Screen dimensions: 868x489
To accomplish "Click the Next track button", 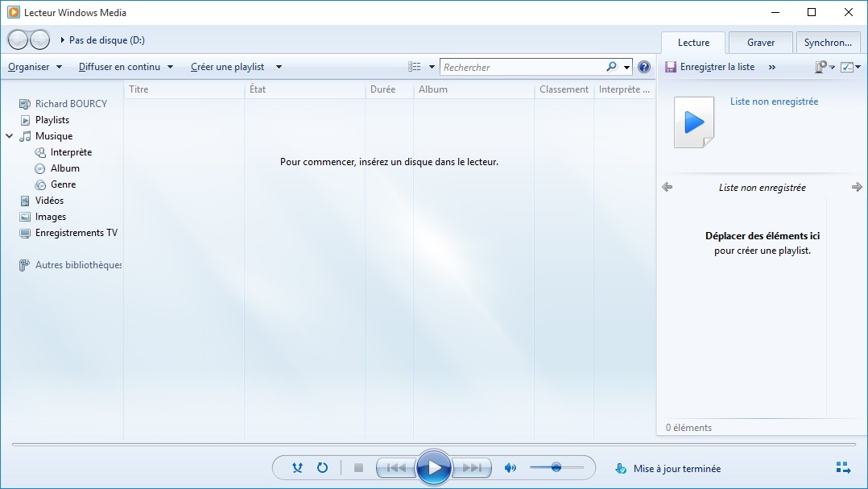I will point(472,468).
